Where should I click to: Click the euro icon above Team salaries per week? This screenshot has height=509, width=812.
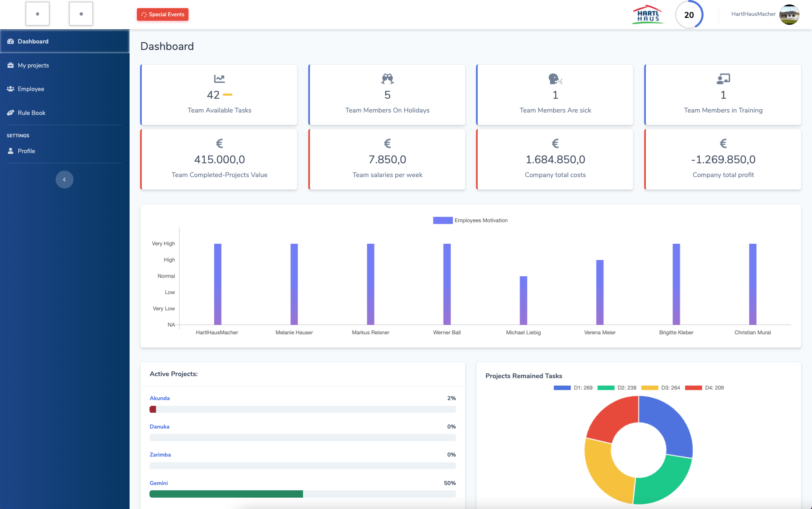click(x=388, y=143)
